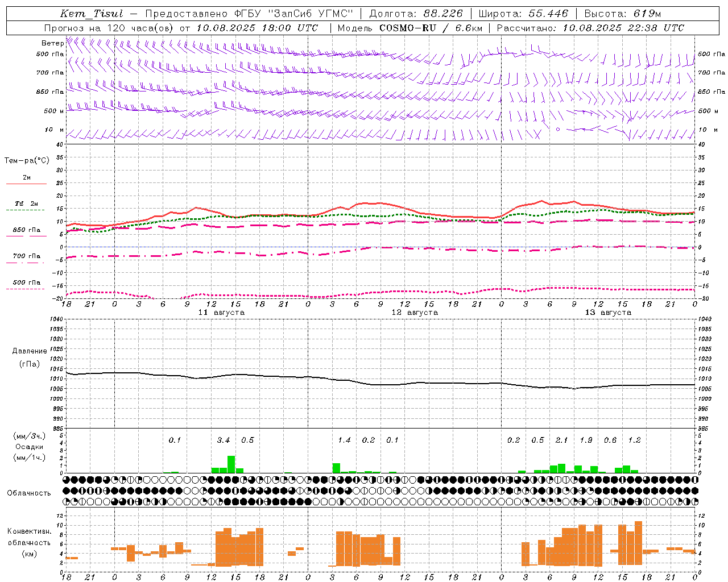
Task: Select the Высота: 619м label
Action: pos(623,14)
